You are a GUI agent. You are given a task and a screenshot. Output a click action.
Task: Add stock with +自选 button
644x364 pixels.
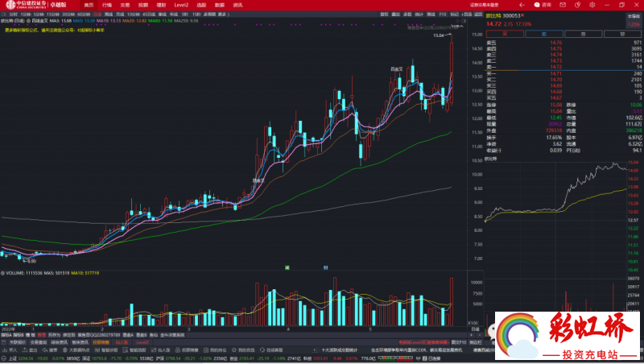467,14
